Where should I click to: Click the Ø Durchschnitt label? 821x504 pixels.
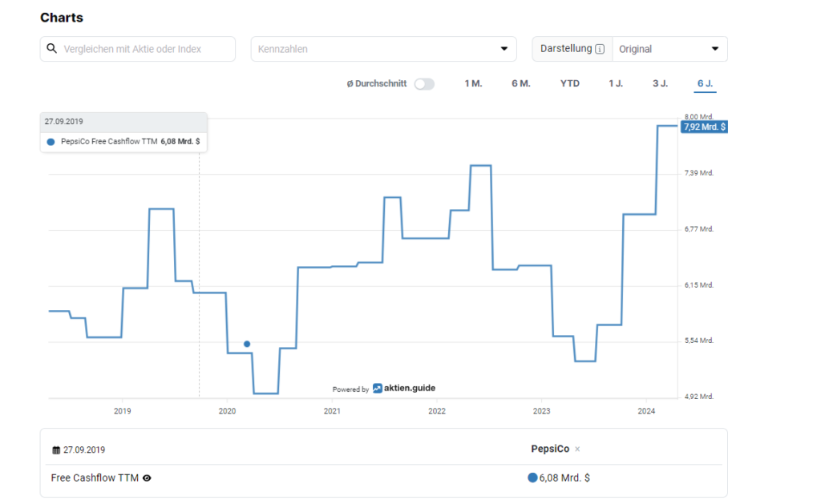(x=377, y=84)
